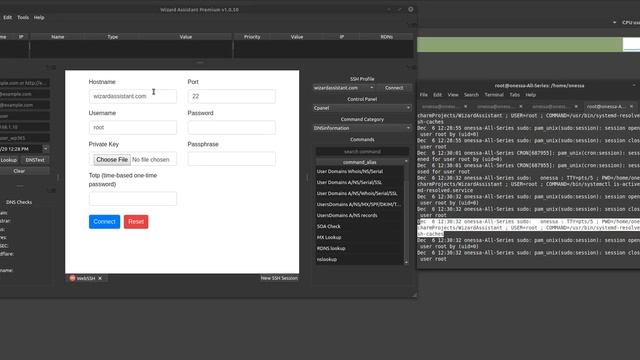The image size is (640, 360).
Task: Select MX Lookup command
Action: (360, 238)
